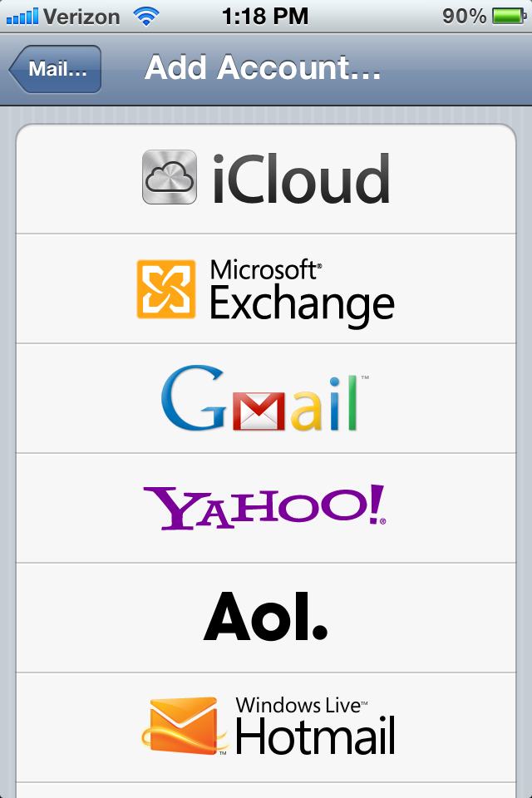
Task: Tap the Verizon carrier label
Action: click(x=81, y=17)
